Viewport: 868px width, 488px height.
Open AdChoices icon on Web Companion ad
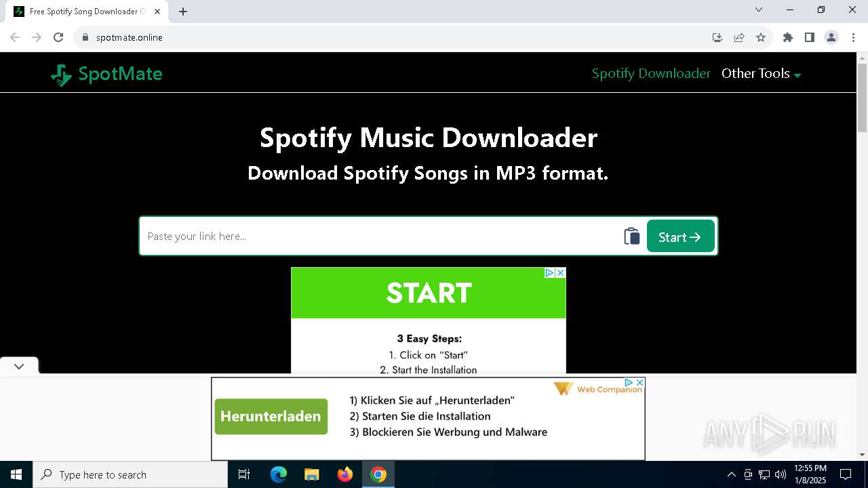pyautogui.click(x=629, y=382)
